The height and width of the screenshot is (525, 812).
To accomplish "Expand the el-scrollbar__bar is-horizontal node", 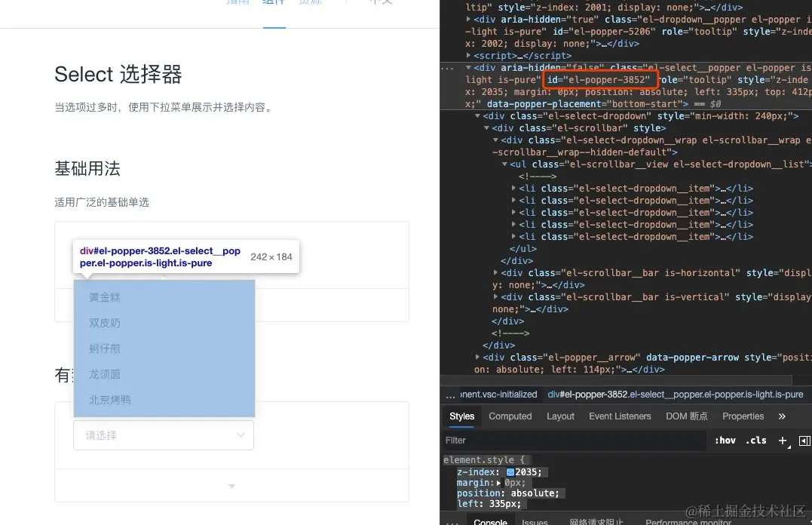I will [x=495, y=272].
